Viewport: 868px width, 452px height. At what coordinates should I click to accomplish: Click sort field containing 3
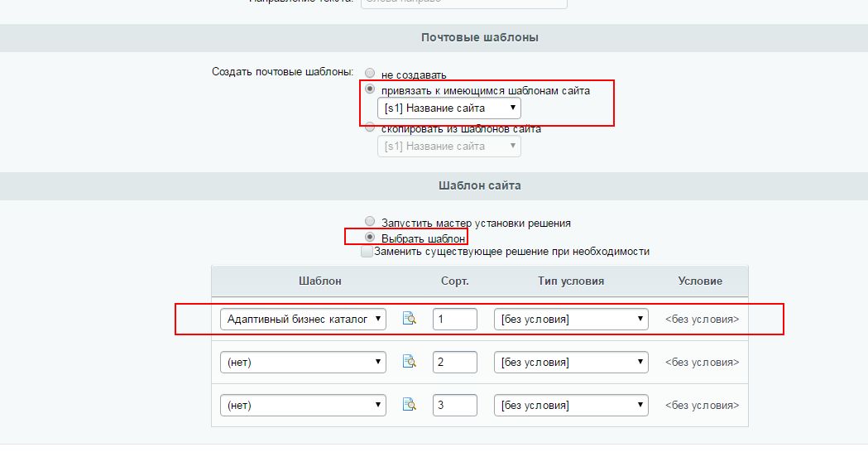coord(454,406)
